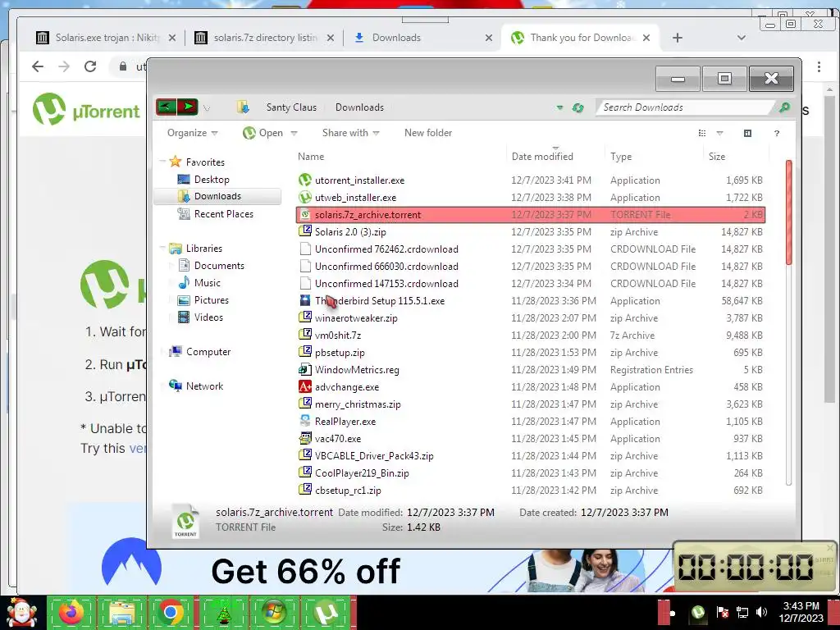This screenshot has height=630, width=840.
Task: Open the Explorer help question mark
Action: coord(776,134)
